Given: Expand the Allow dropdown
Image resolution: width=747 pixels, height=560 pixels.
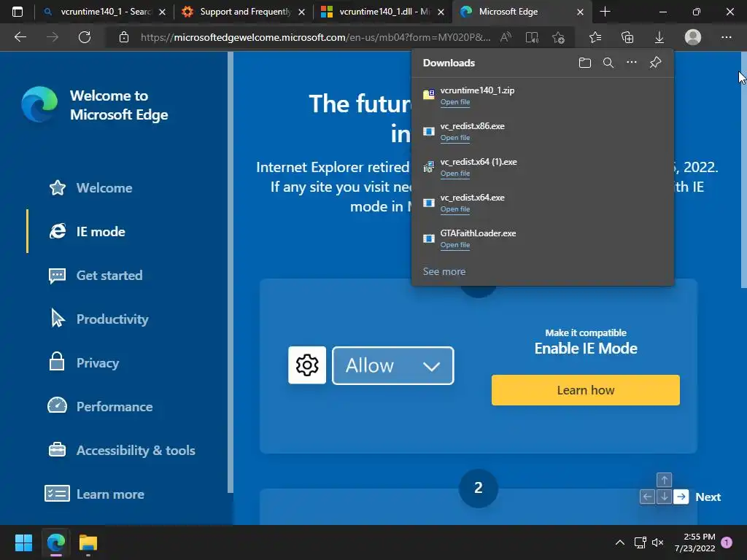Looking at the screenshot, I should 393,366.
